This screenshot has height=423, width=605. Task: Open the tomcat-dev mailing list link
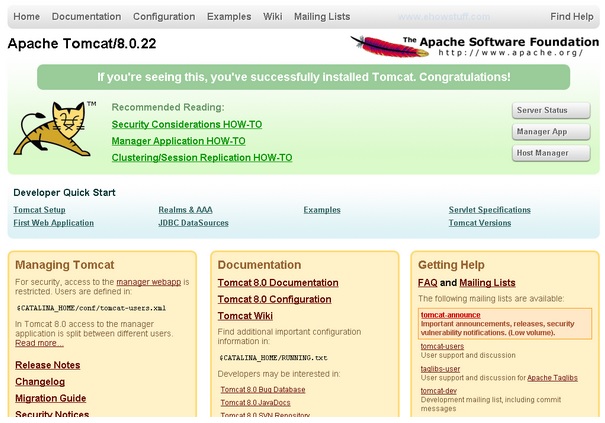439,391
